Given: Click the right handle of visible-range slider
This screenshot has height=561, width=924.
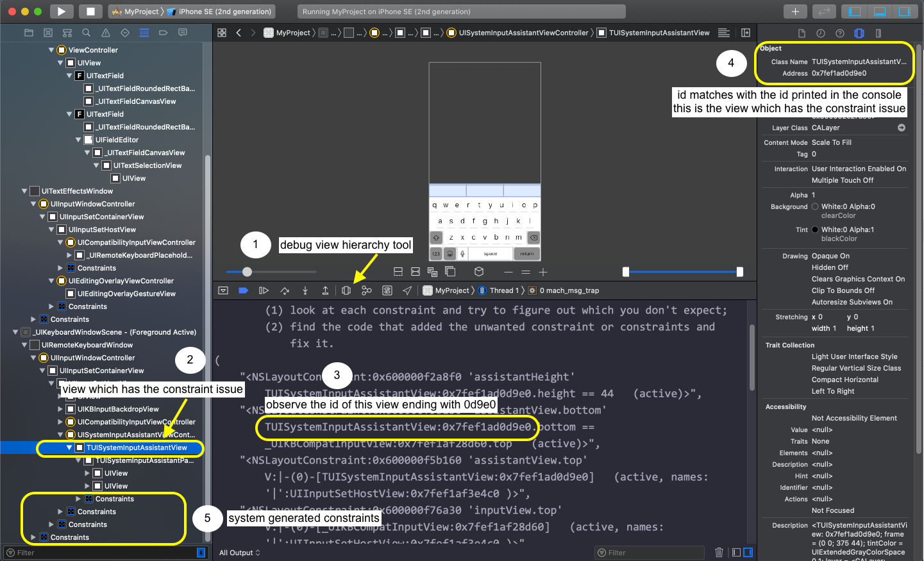Looking at the screenshot, I should (x=740, y=272).
